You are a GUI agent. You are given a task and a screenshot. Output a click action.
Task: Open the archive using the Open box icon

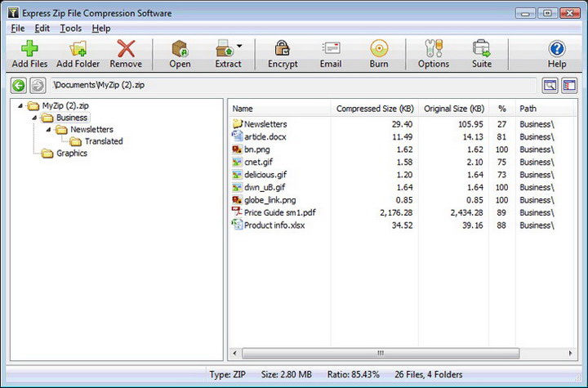(x=180, y=48)
